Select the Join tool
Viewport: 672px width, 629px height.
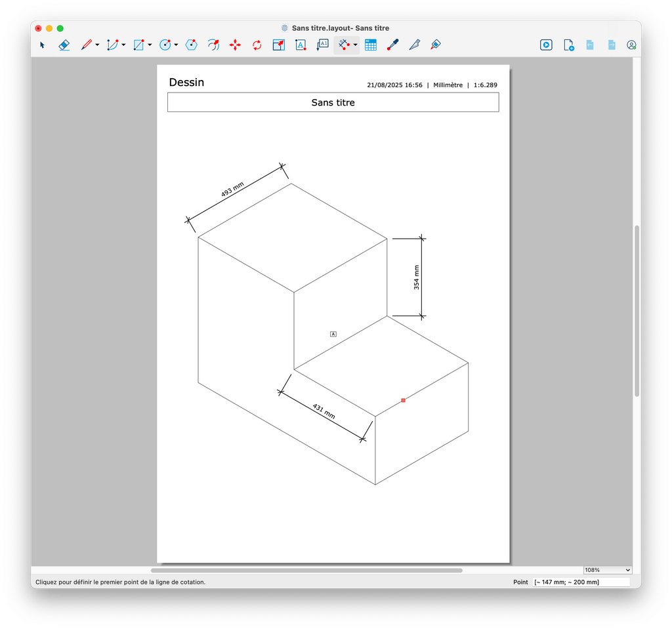(x=436, y=45)
